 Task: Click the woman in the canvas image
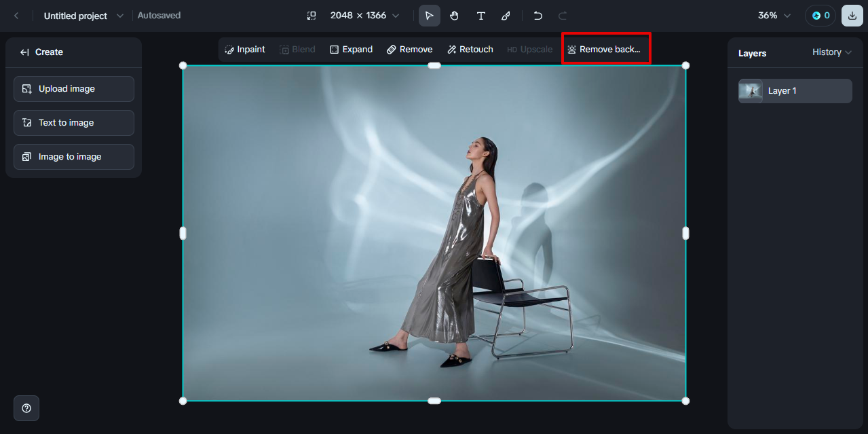tap(453, 251)
